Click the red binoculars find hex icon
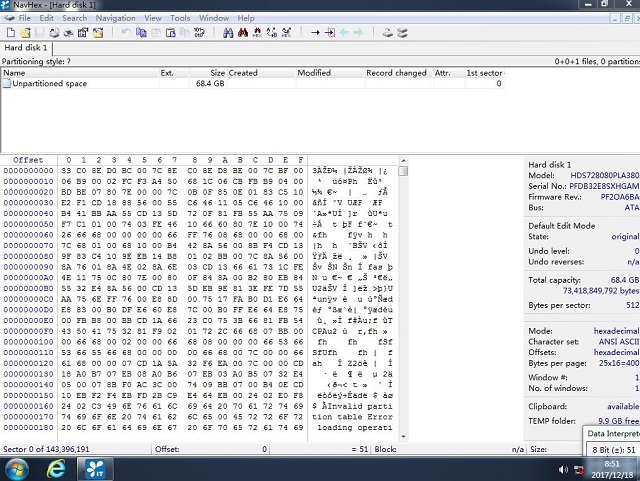Screen dimensions: 640x481 (x=243, y=33)
